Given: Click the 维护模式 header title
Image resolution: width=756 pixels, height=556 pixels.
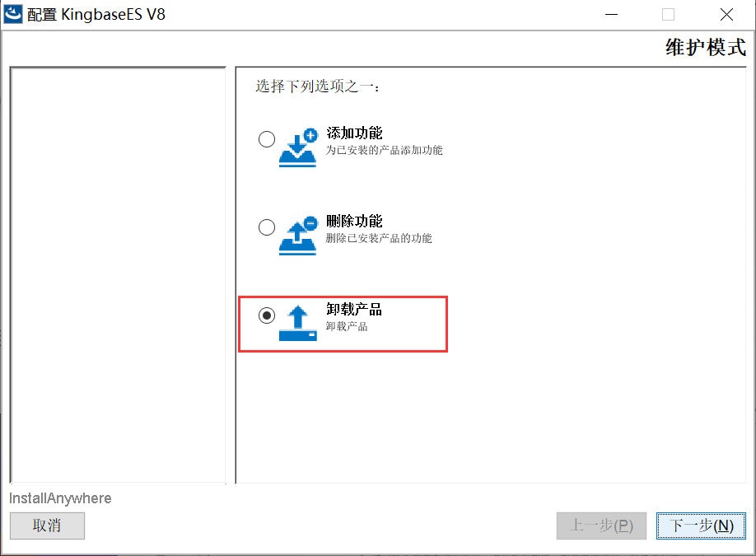Looking at the screenshot, I should click(x=706, y=47).
